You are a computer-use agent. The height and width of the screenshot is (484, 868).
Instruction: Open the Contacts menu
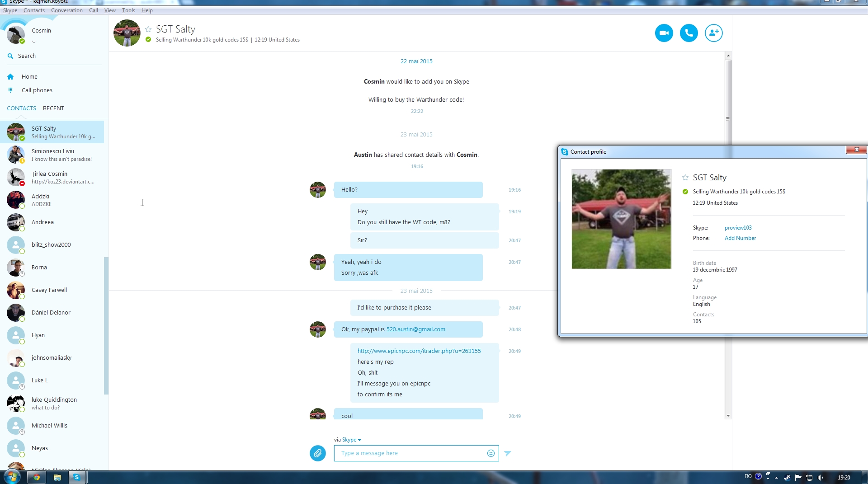[x=34, y=10]
